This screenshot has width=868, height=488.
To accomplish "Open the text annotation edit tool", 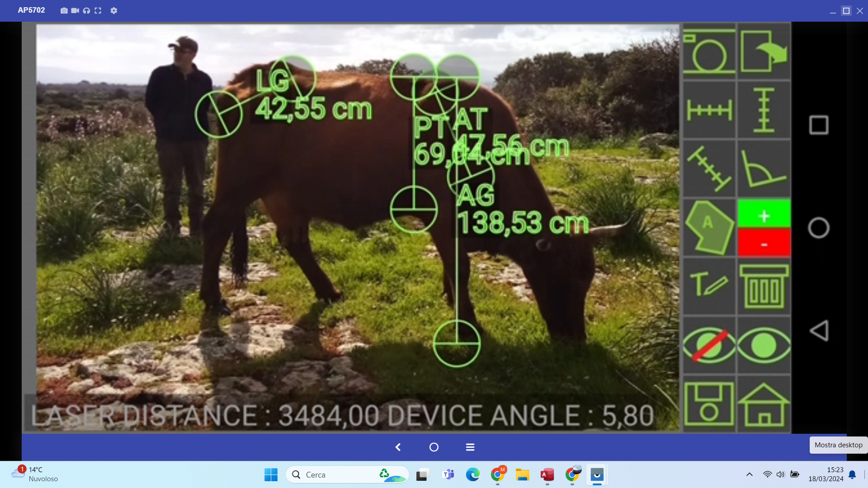I will 708,286.
